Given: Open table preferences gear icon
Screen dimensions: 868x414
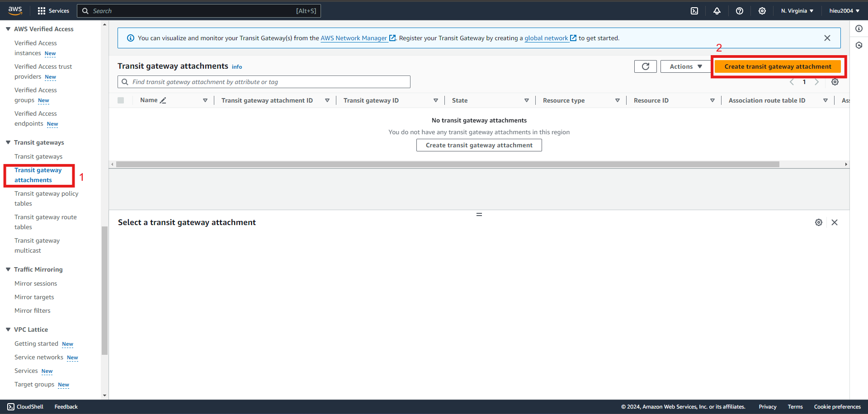Looking at the screenshot, I should (835, 82).
